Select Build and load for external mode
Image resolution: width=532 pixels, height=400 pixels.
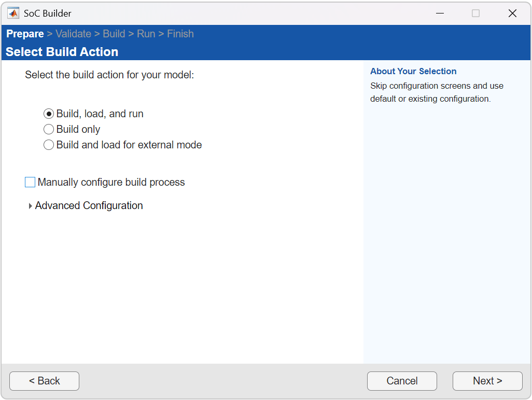pyautogui.click(x=49, y=145)
